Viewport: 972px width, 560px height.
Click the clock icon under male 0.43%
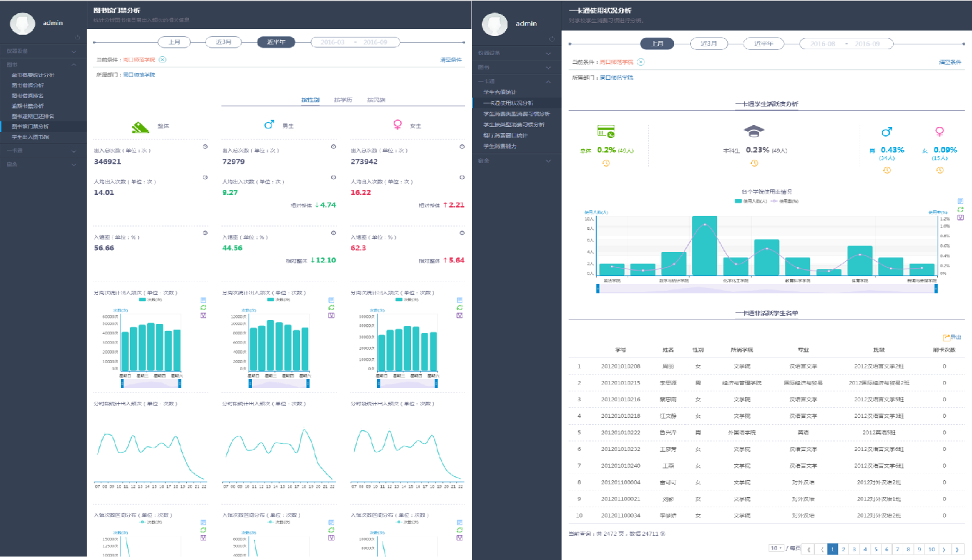pyautogui.click(x=887, y=171)
